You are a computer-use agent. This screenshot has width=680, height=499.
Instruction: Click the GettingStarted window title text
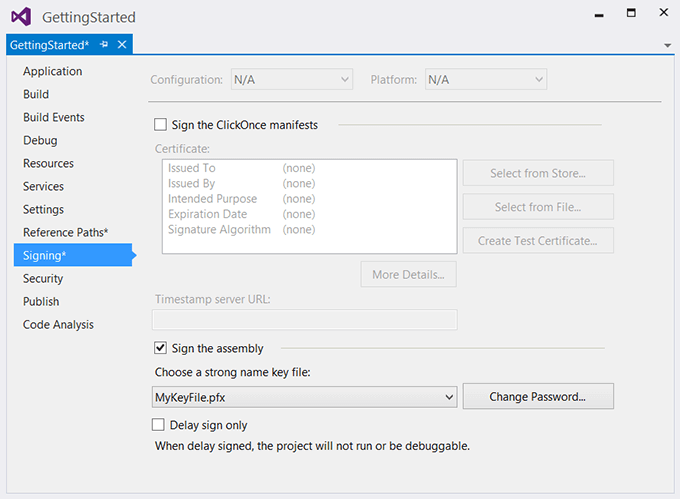coord(88,17)
